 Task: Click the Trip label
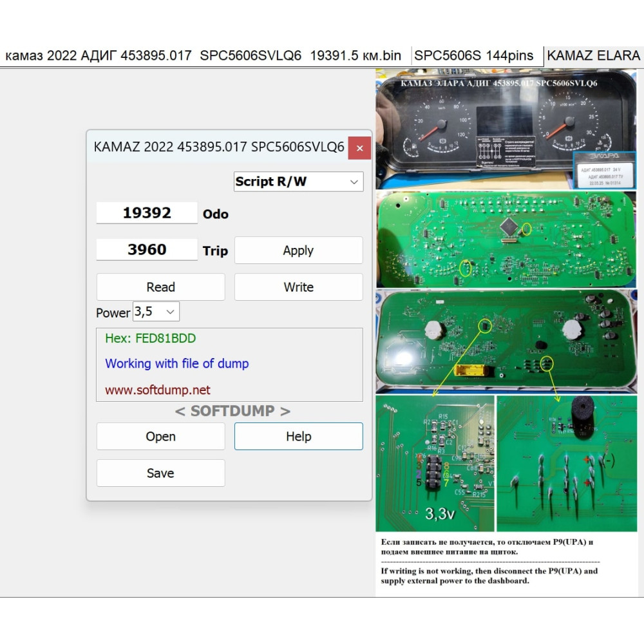(x=215, y=251)
